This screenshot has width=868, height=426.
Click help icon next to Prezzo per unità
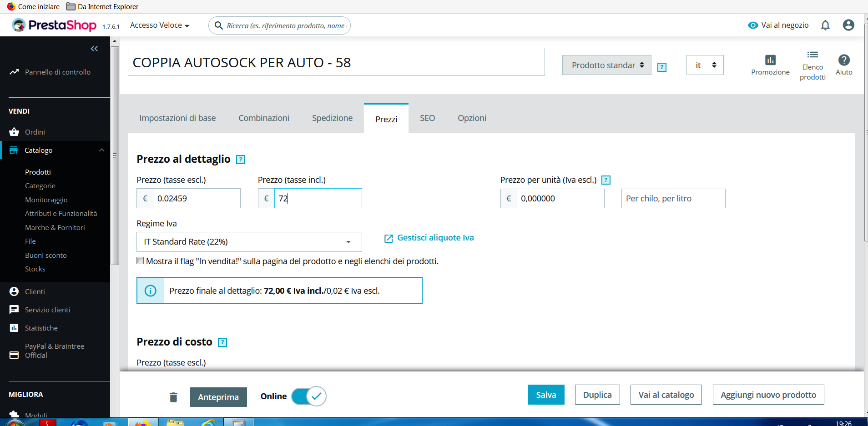pyautogui.click(x=606, y=180)
